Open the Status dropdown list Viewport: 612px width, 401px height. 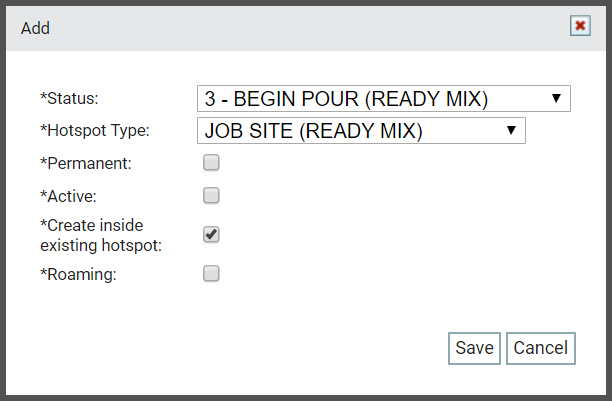click(x=384, y=98)
